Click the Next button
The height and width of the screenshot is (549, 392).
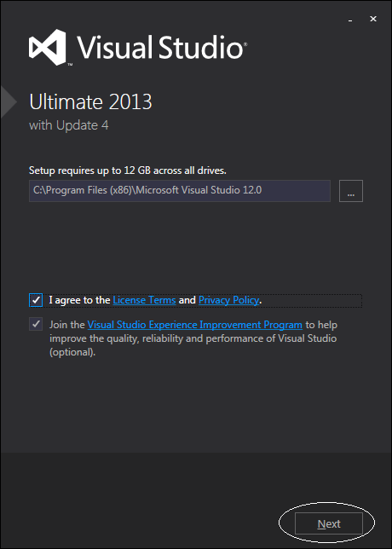coord(329,523)
